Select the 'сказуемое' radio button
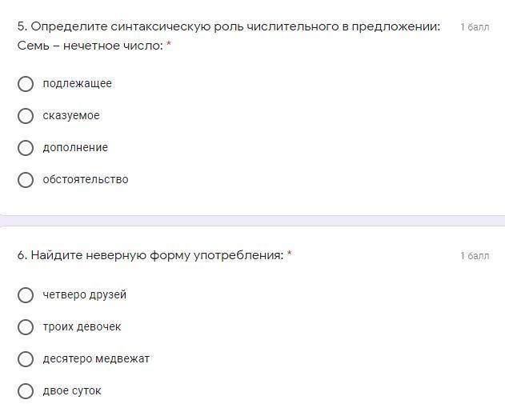The image size is (505, 420). (26, 116)
